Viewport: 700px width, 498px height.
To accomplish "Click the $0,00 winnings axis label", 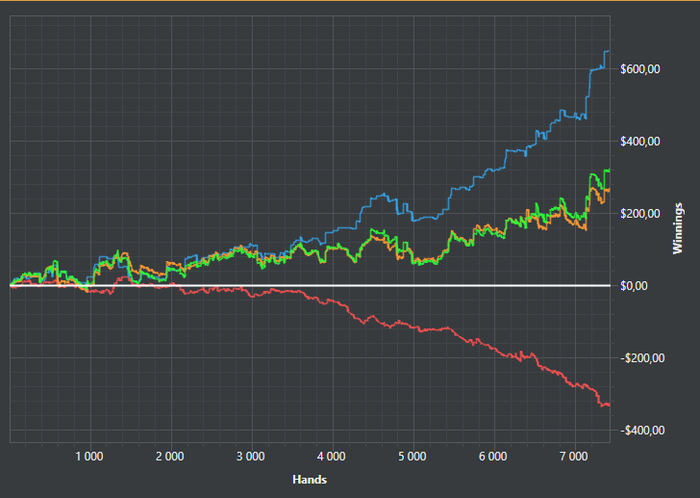I will [635, 286].
